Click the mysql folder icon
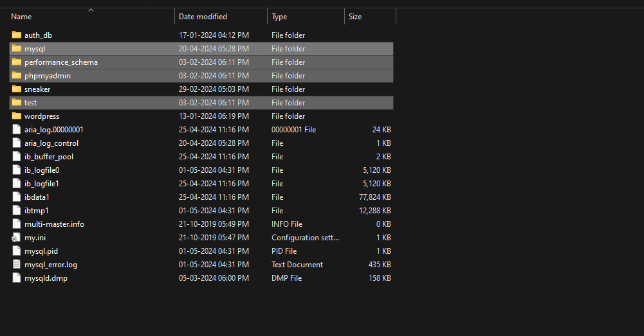 point(17,48)
